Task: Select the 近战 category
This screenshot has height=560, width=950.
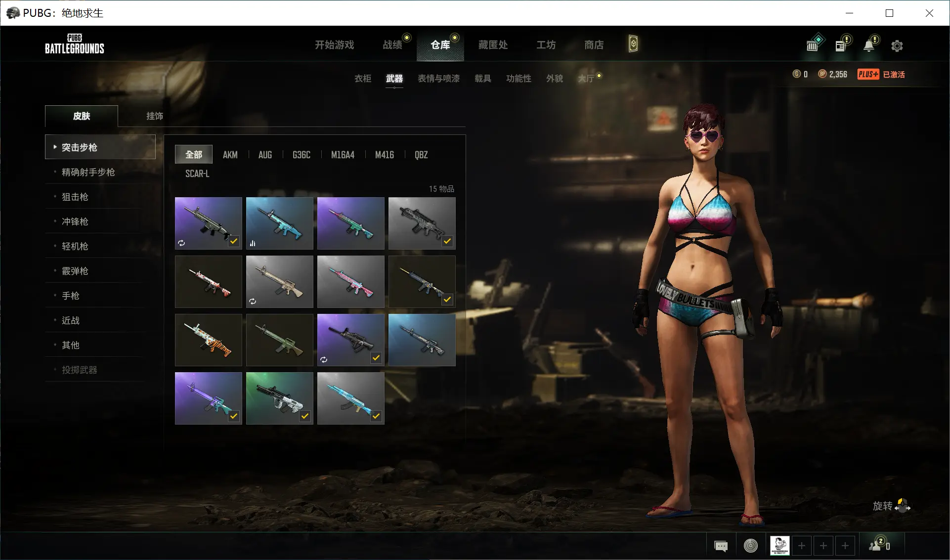Action: click(100, 320)
